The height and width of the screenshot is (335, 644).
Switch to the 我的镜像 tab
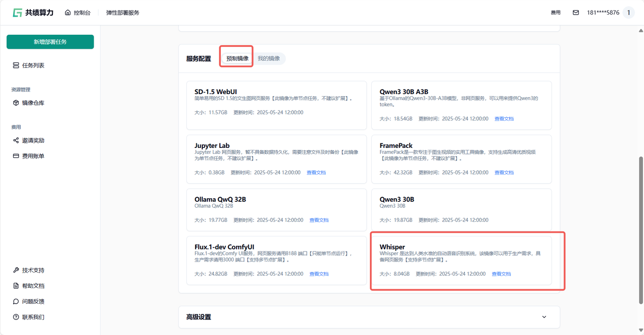(269, 58)
